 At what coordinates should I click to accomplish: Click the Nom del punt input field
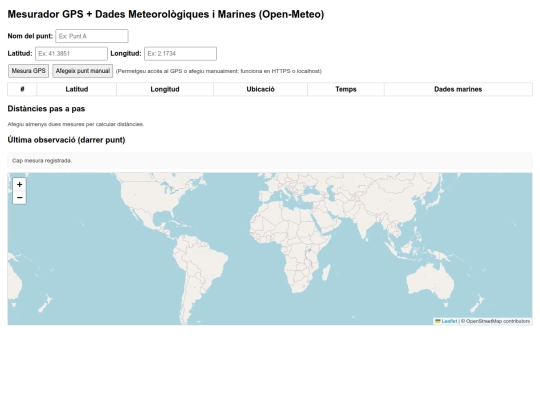click(92, 36)
